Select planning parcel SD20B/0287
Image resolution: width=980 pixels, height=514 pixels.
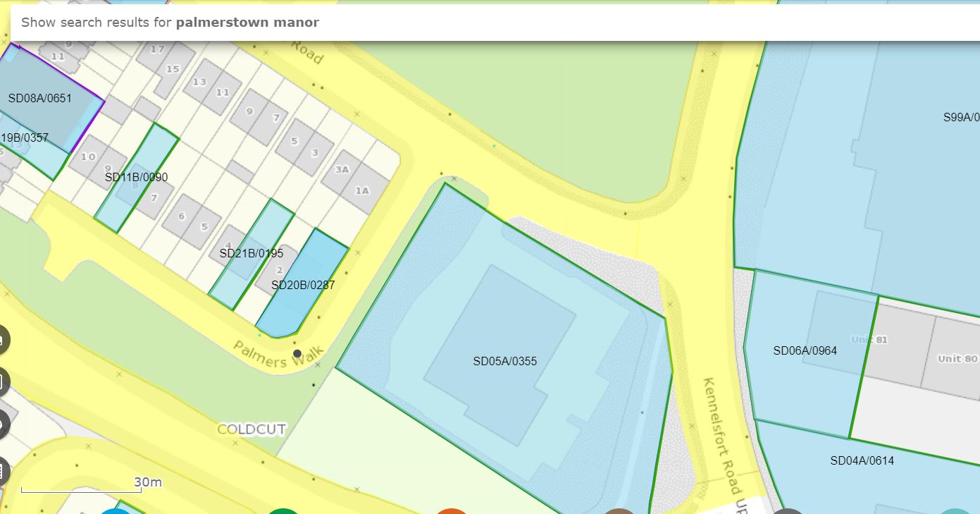(303, 286)
